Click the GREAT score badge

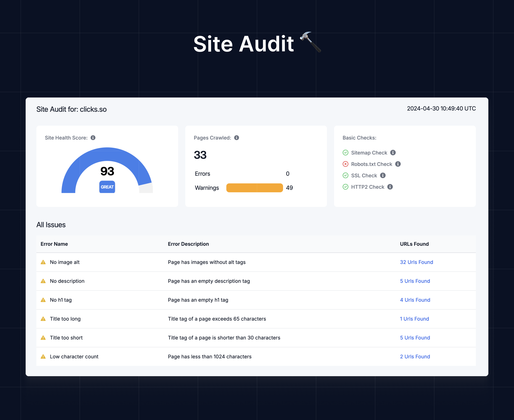coord(107,187)
